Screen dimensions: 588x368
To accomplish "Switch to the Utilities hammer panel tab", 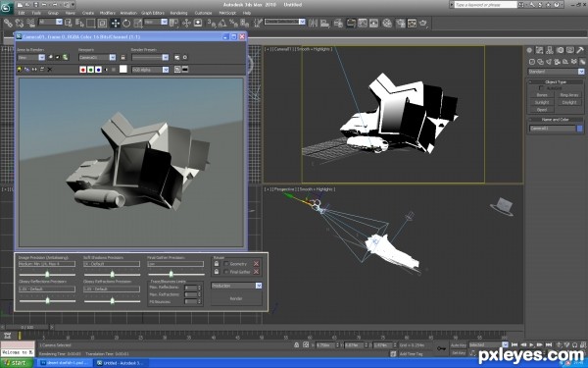I will 580,50.
